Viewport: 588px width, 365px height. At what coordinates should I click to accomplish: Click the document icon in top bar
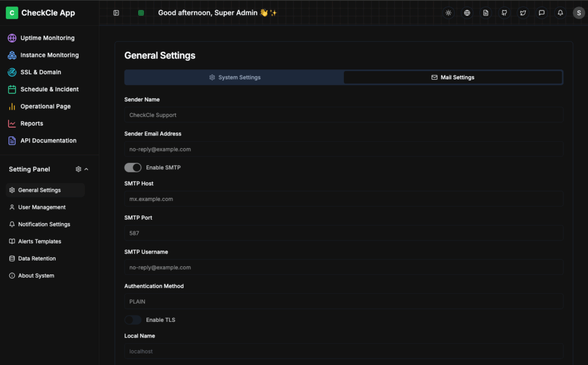(486, 13)
